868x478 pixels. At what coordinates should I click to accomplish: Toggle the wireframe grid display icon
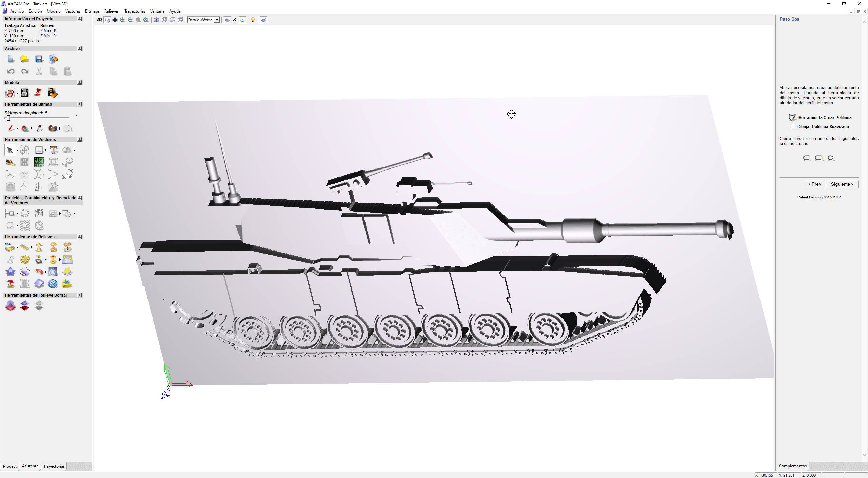235,20
